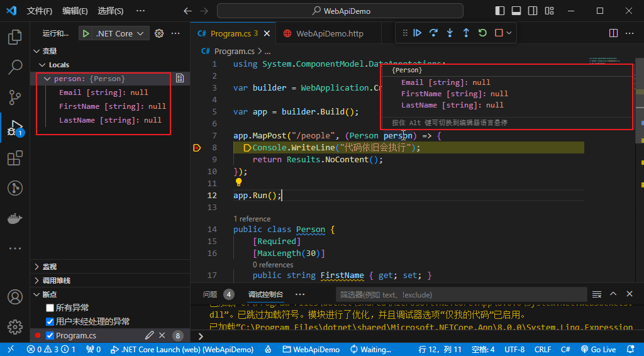
Task: Restart the debug session
Action: coord(482,33)
